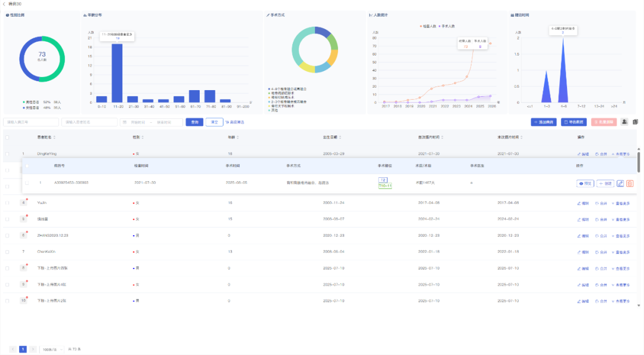Open the 高级筛选 advanced filter

(x=235, y=122)
